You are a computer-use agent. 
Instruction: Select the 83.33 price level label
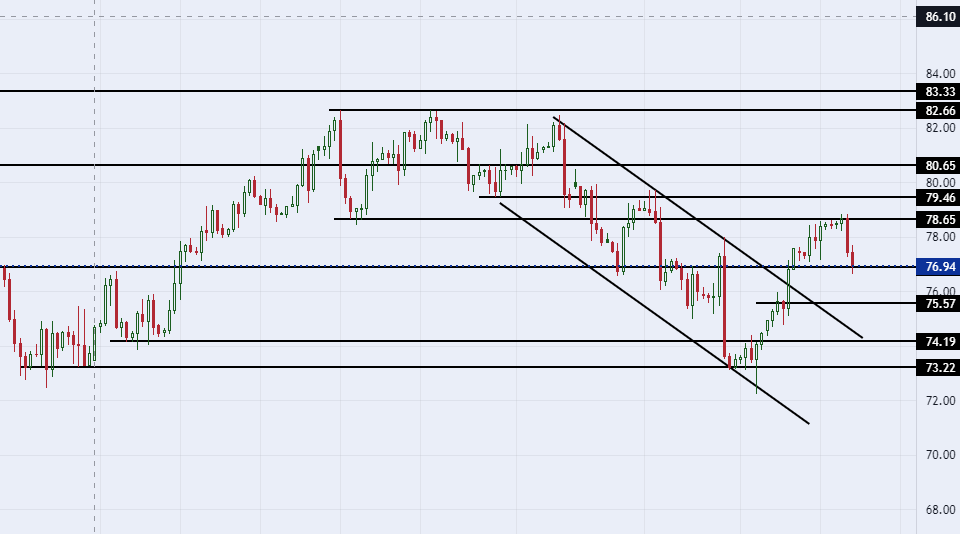pos(938,91)
